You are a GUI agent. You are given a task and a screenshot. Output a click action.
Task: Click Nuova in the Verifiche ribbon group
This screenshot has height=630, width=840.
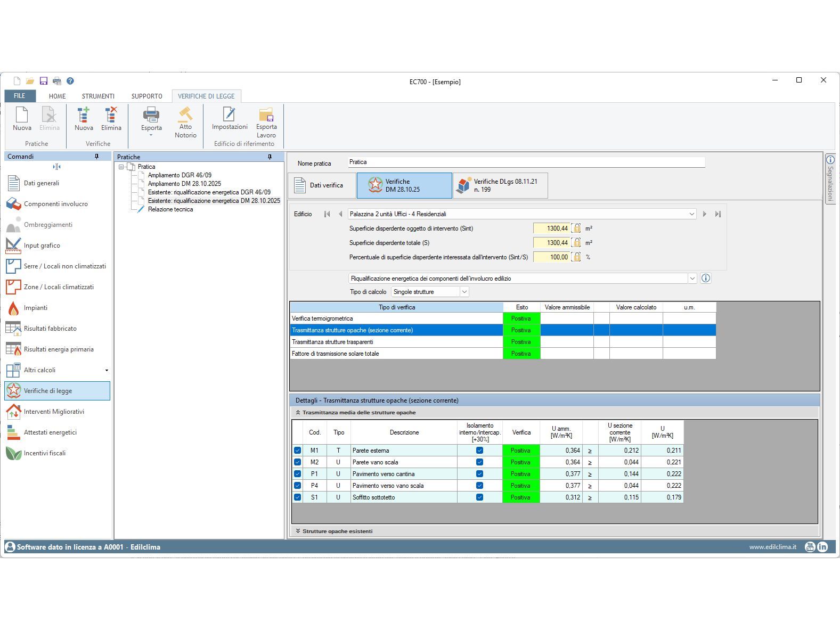(x=84, y=119)
